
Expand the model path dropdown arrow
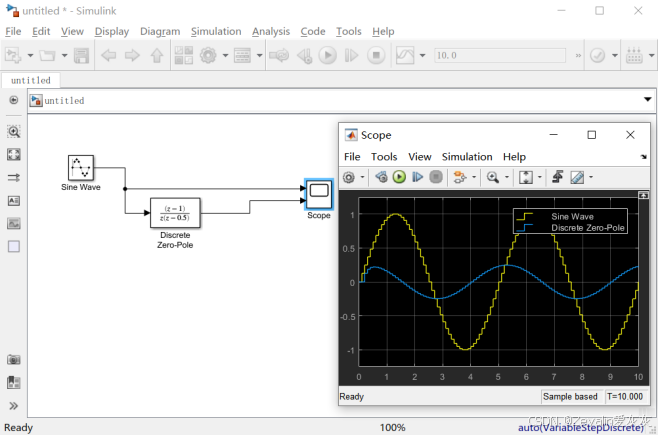tap(648, 100)
